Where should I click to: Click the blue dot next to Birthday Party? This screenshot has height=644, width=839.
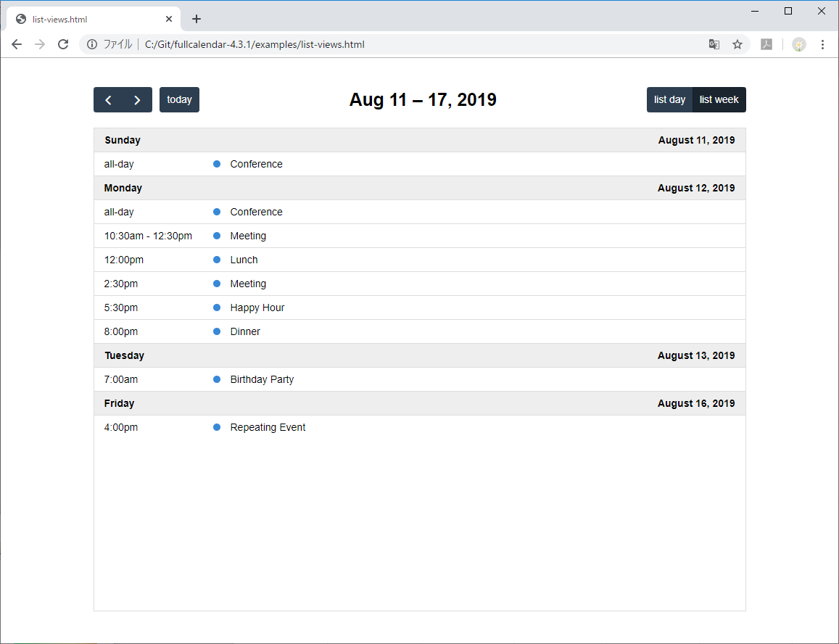click(216, 379)
